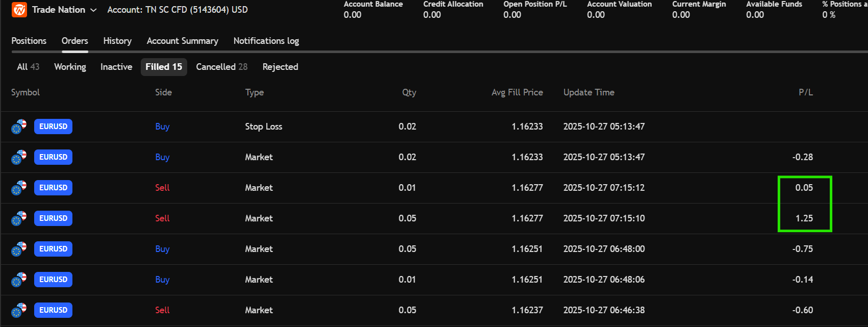
Task: Click the EUR/USD flag icon in Stop Loss row
Action: pyautogui.click(x=19, y=127)
